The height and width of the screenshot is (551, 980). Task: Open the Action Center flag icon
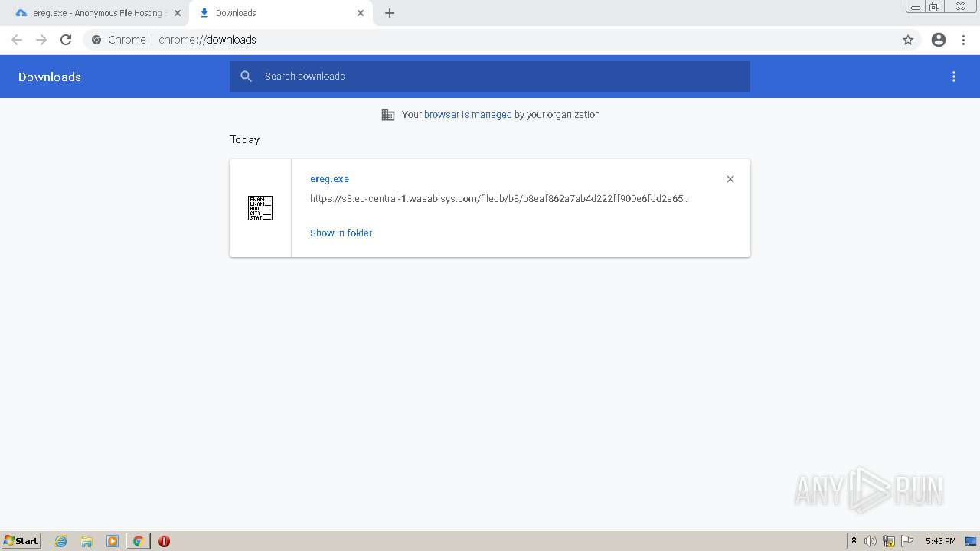[907, 541]
